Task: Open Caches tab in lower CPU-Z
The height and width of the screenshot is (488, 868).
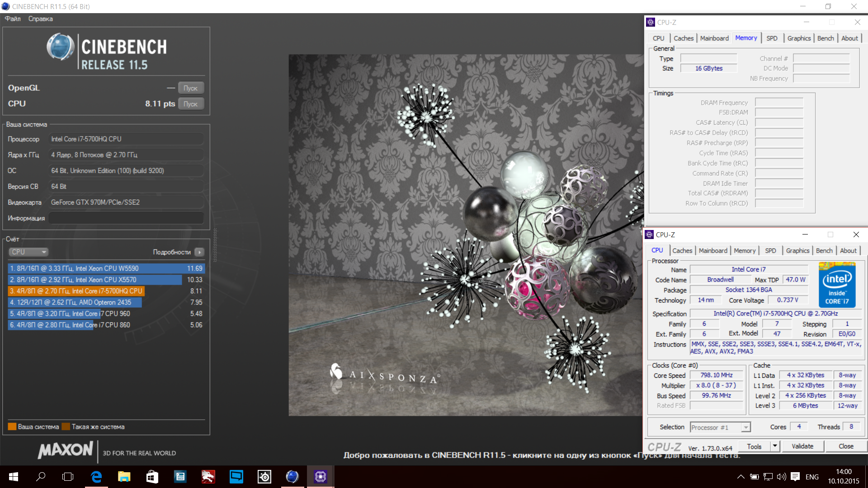Action: (x=682, y=251)
